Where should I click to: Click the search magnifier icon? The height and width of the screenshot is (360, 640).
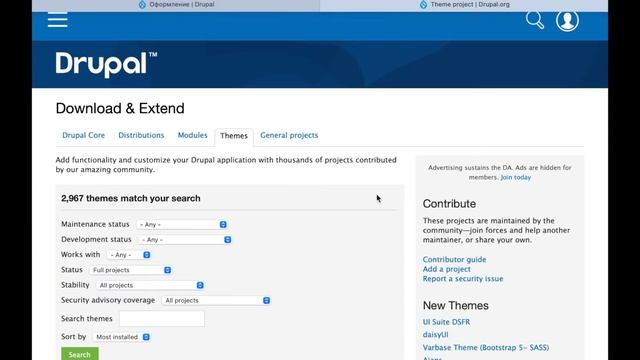point(535,20)
